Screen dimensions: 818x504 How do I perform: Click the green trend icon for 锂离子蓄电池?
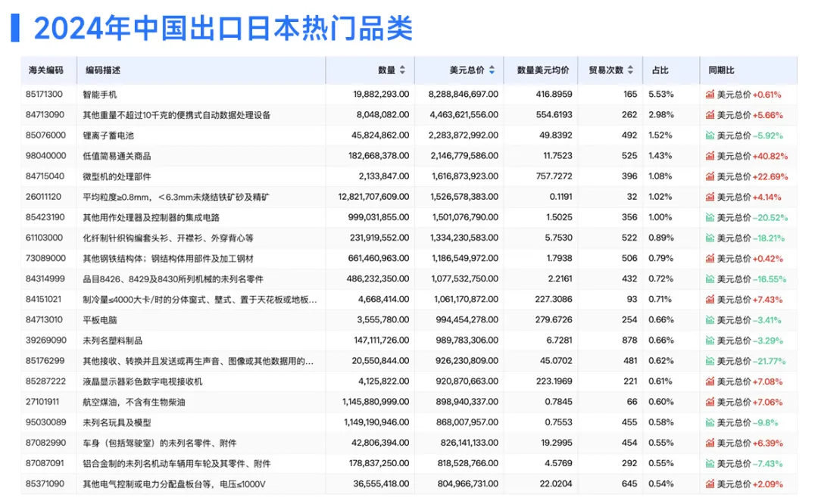pyautogui.click(x=710, y=135)
